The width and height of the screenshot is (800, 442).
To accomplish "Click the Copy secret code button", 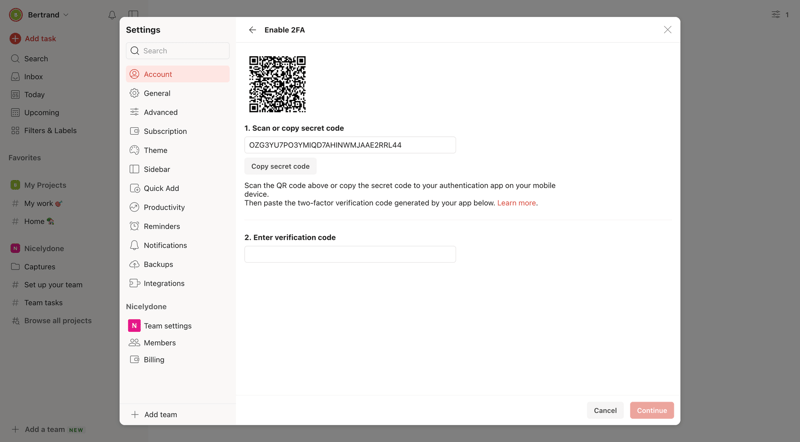I will coord(280,166).
